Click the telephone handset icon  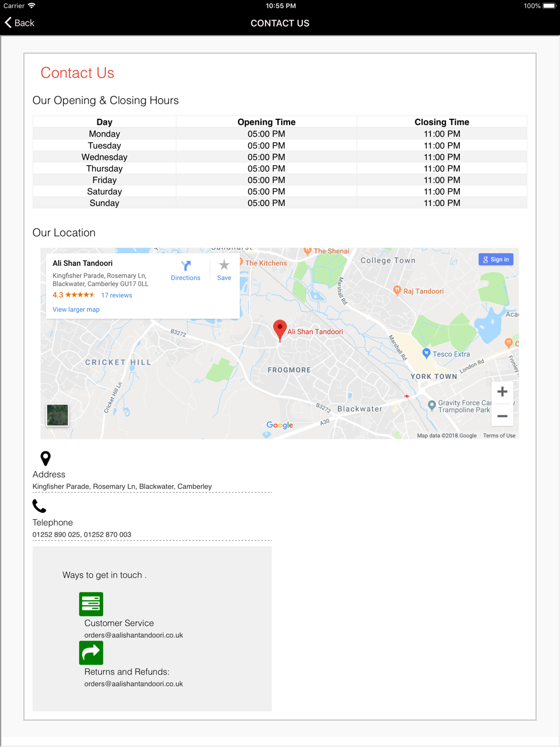(x=39, y=506)
